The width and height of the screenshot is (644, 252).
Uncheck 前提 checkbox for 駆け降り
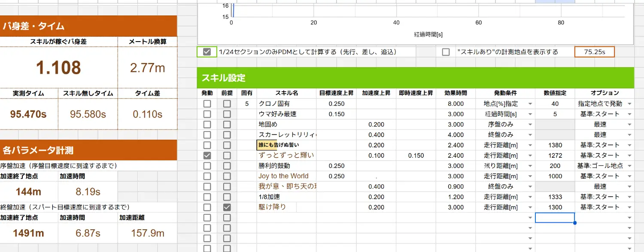[x=227, y=207]
